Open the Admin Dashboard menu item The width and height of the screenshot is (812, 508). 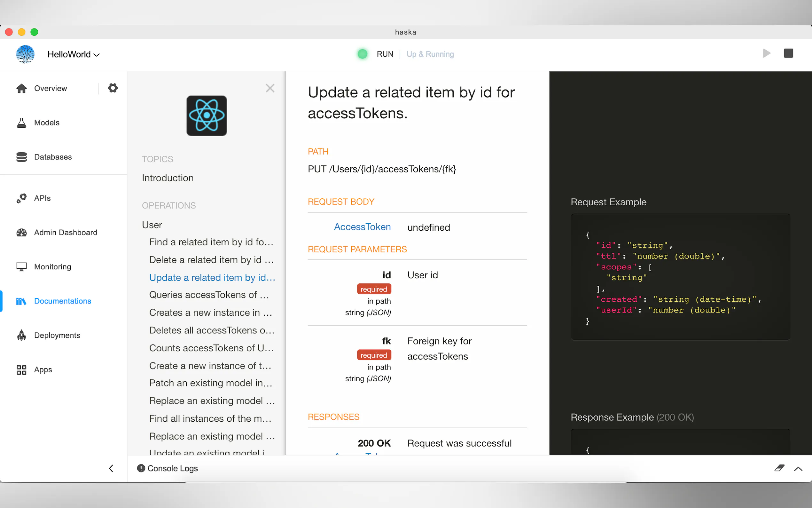pyautogui.click(x=66, y=233)
